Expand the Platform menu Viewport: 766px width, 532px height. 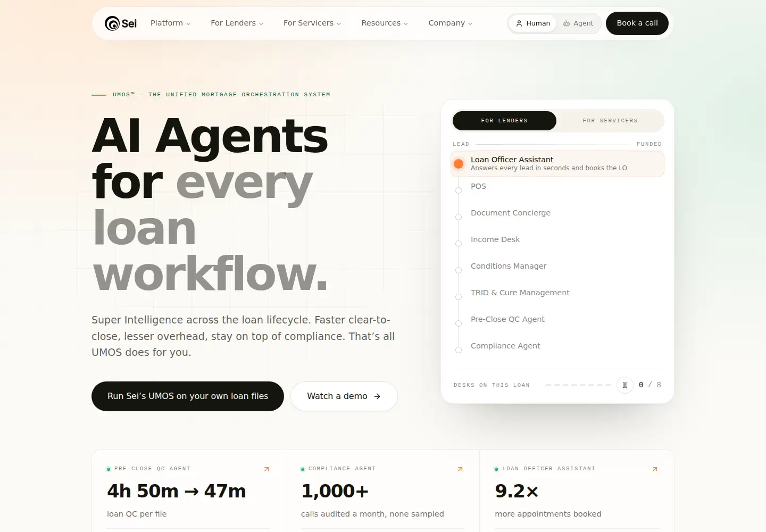[x=170, y=23]
